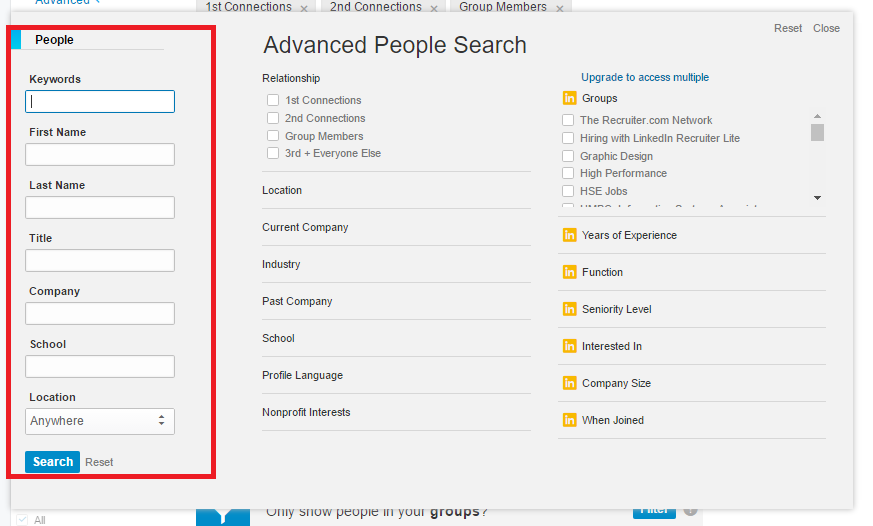873x526 pixels.
Task: Check the Group Members relationship checkbox
Action: coord(273,136)
